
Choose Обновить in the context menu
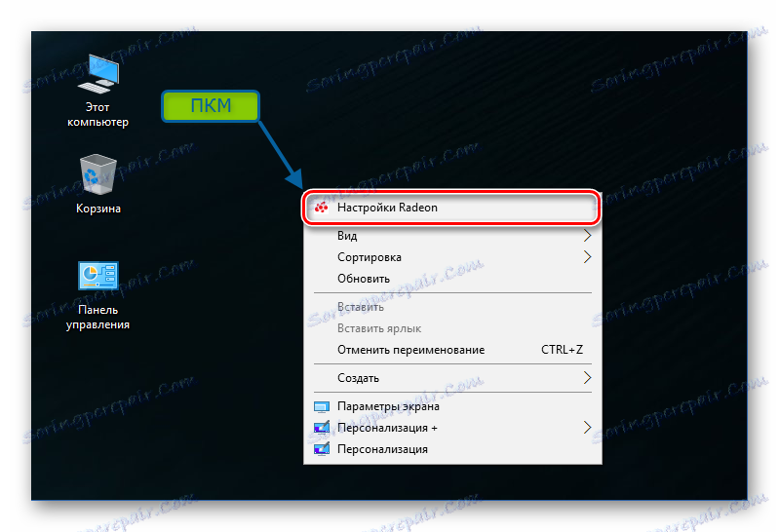[x=452, y=279]
